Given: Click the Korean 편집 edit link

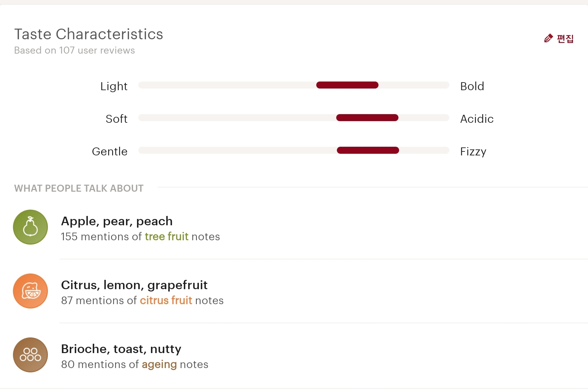Looking at the screenshot, I should [565, 39].
